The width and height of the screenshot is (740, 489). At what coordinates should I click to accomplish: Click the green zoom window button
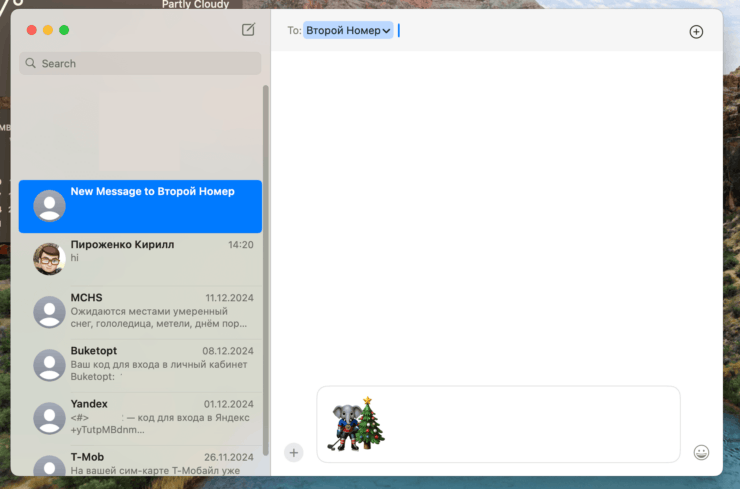coord(64,30)
